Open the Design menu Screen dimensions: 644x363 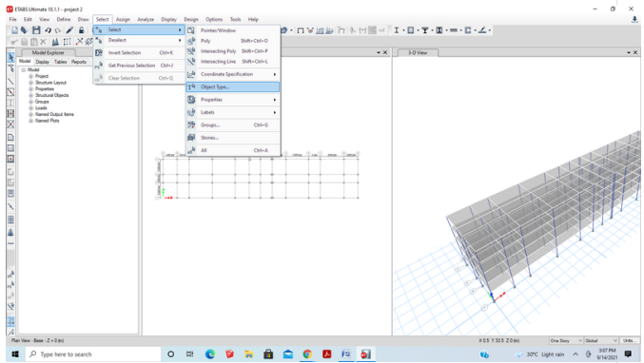tap(190, 19)
